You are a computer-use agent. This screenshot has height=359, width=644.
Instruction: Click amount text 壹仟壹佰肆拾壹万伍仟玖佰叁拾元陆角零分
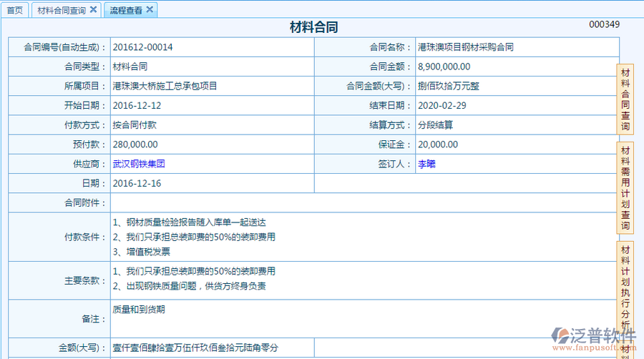[x=195, y=348]
